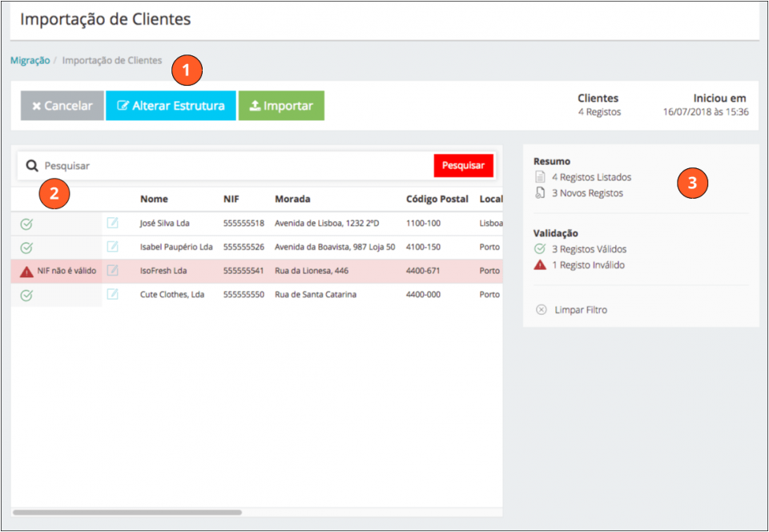The width and height of the screenshot is (769, 532).
Task: Click green valid checkmark on José Silva row
Action: click(26, 224)
